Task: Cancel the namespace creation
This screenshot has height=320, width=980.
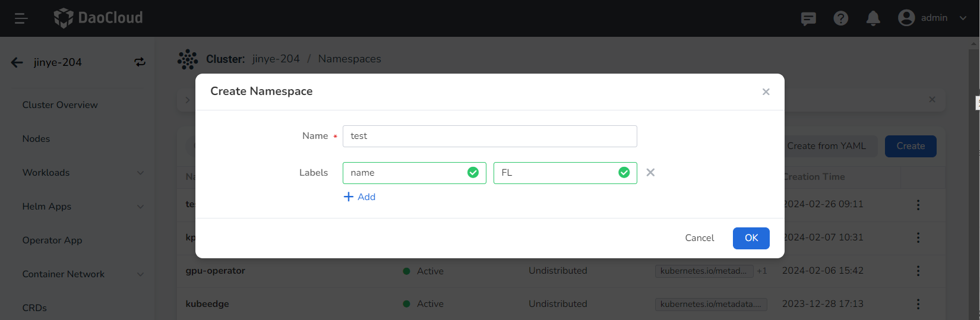Action: click(x=700, y=238)
